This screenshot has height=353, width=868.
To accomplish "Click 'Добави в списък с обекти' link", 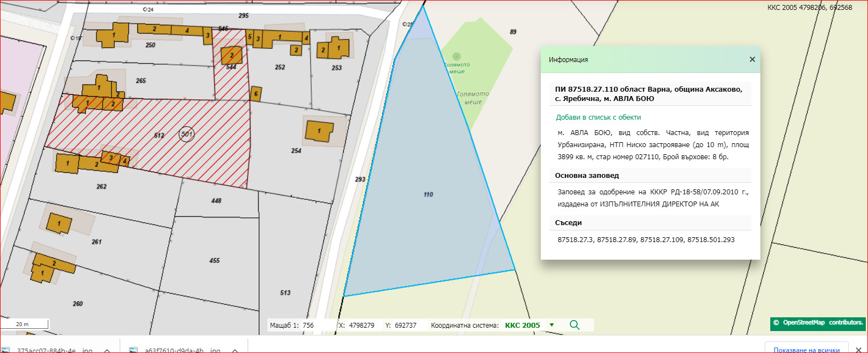I will [598, 117].
